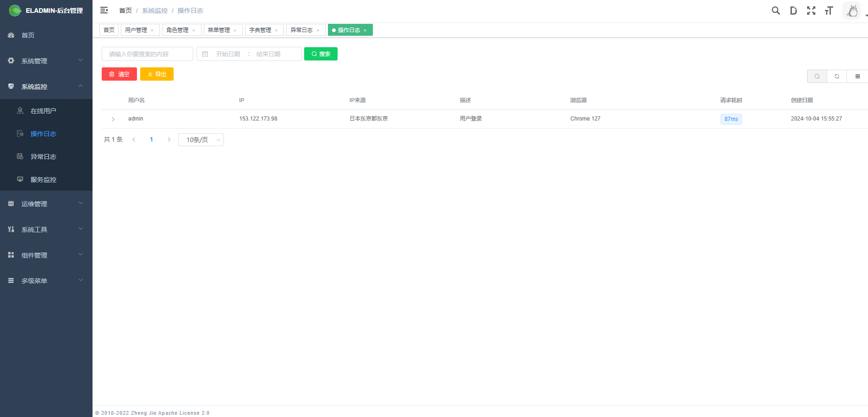The height and width of the screenshot is (417, 868).
Task: Focus the search content input field
Action: [147, 54]
